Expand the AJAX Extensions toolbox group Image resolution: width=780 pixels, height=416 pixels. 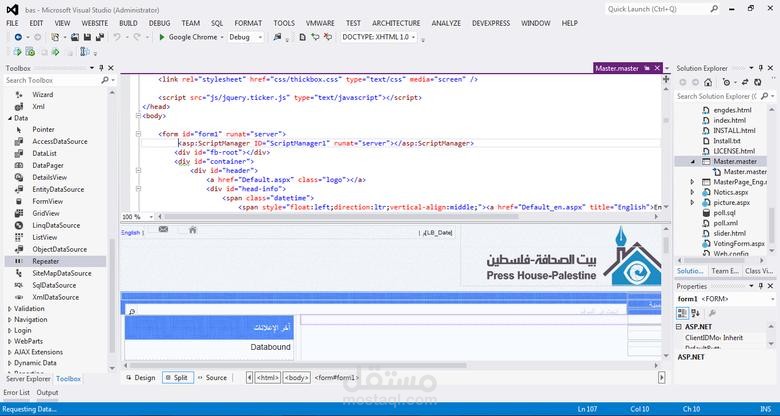(x=9, y=352)
